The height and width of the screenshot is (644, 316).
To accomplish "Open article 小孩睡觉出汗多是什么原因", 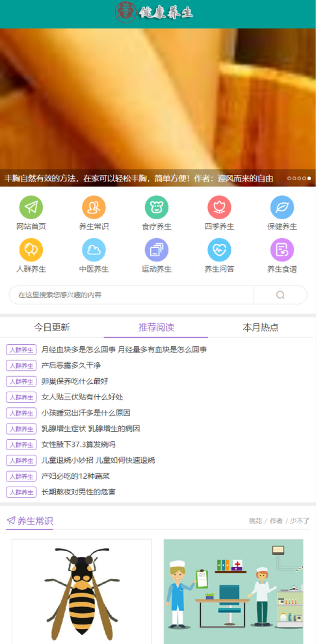I will tap(86, 413).
